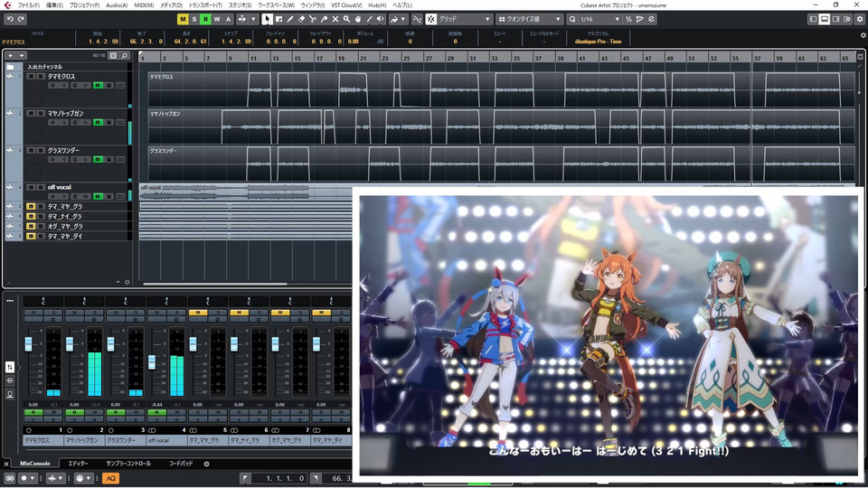The height and width of the screenshot is (488, 868).
Task: Open the toolbar setup gear icon
Action: 860,19
